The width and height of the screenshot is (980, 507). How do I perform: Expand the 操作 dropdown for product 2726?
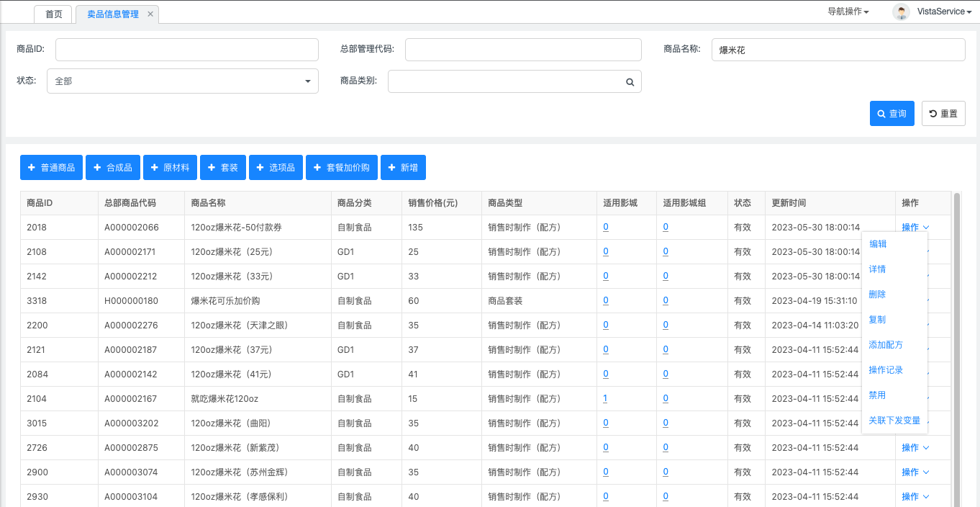point(915,448)
